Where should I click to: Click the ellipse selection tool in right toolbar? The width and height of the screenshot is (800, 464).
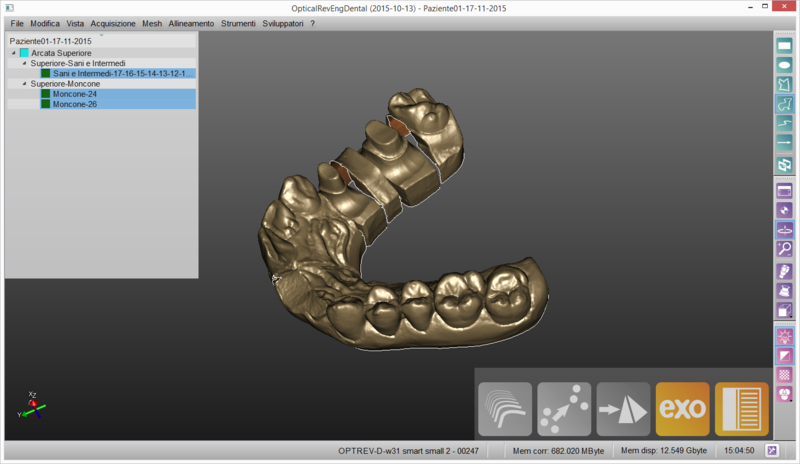pyautogui.click(x=785, y=65)
